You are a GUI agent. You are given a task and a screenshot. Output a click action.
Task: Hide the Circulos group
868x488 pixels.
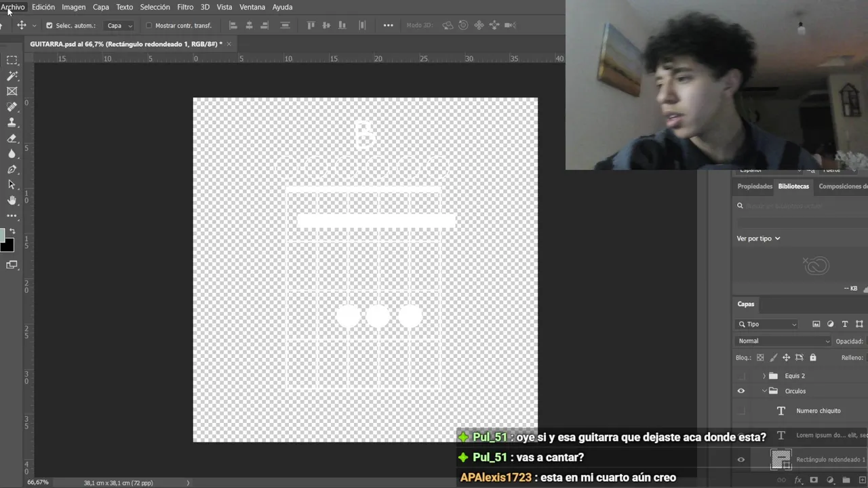coord(741,391)
